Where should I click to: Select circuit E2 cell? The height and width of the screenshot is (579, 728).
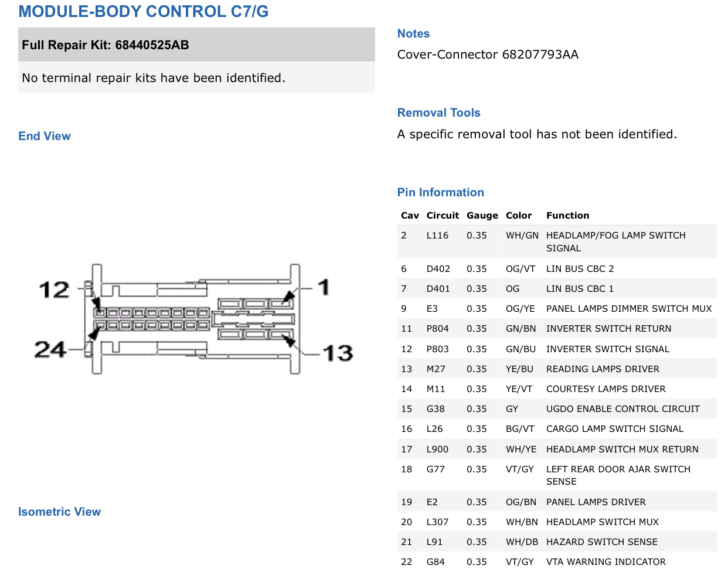point(432,502)
